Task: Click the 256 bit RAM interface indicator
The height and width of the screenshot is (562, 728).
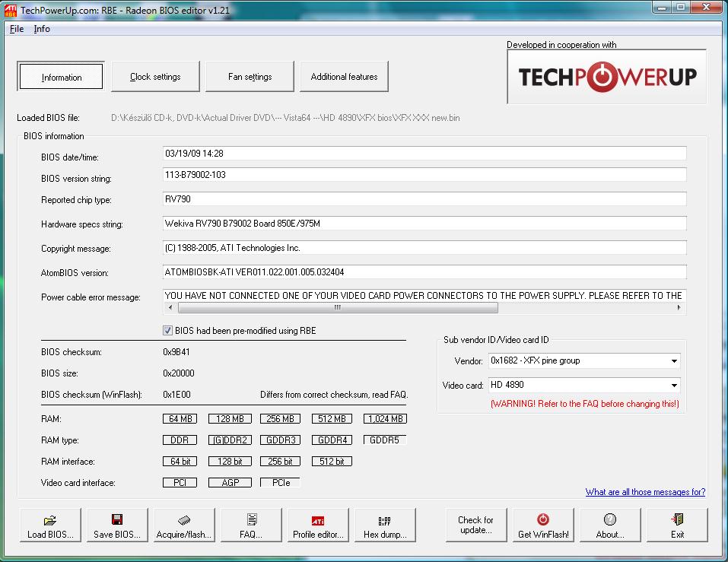Action: 281,462
